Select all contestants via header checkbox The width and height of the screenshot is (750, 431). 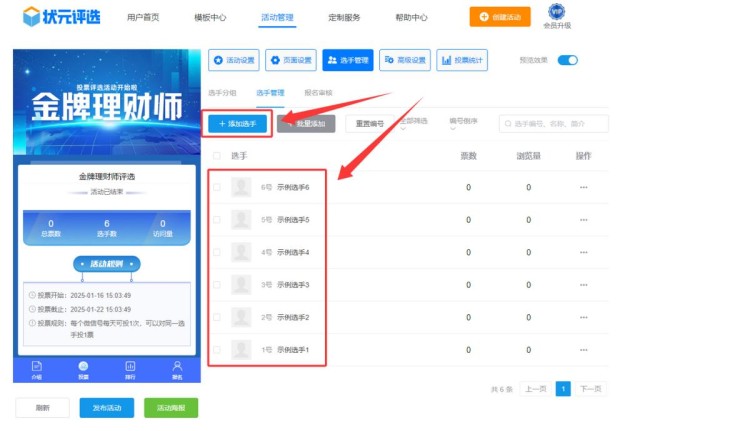point(217,156)
